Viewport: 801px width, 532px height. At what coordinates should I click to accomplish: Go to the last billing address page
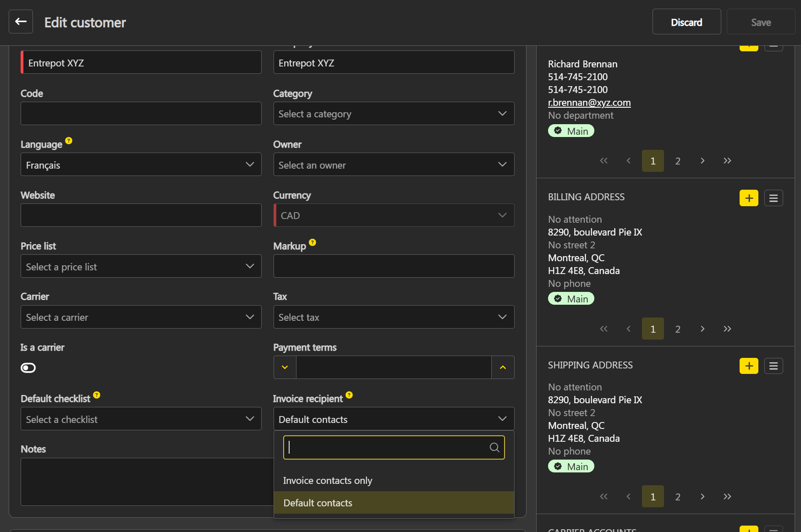727,329
